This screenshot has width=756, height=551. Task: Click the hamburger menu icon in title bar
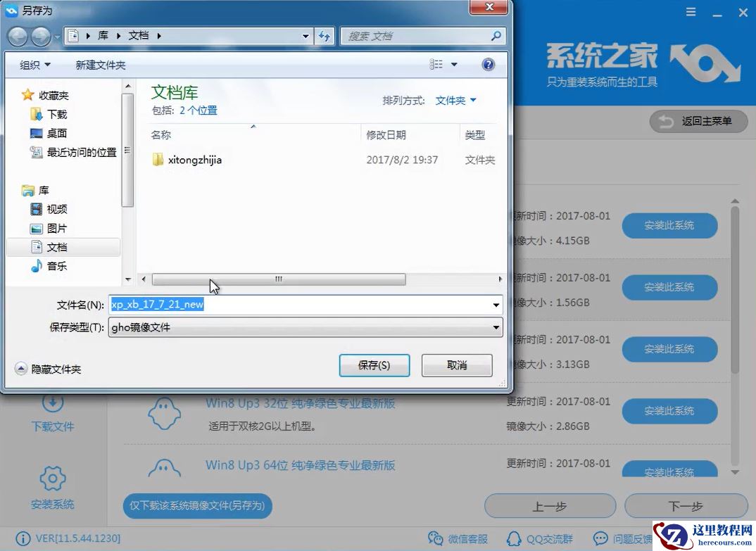(691, 12)
